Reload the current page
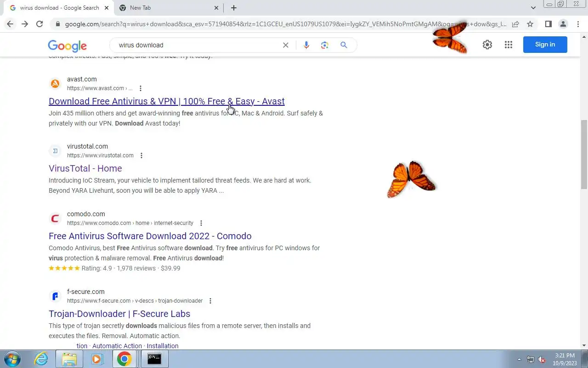 [40, 24]
